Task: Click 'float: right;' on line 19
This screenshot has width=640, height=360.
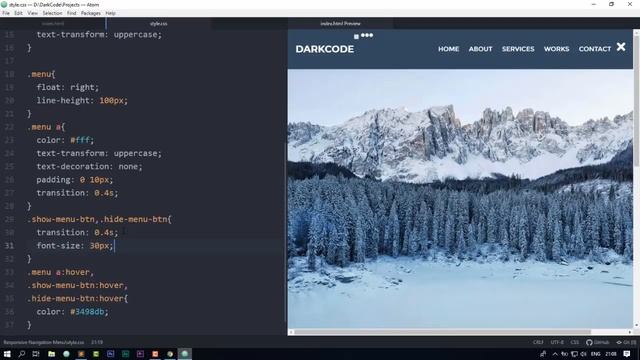Action: click(68, 87)
